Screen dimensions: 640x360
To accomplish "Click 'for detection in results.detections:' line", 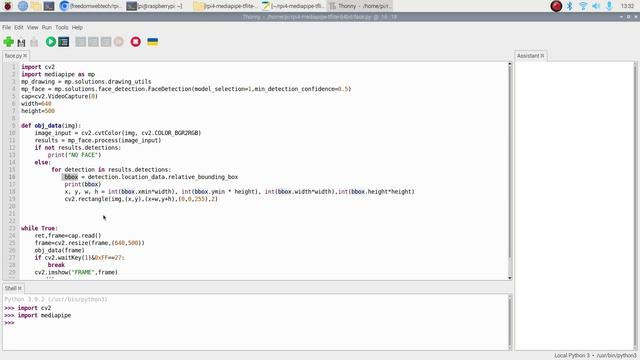I will [111, 169].
